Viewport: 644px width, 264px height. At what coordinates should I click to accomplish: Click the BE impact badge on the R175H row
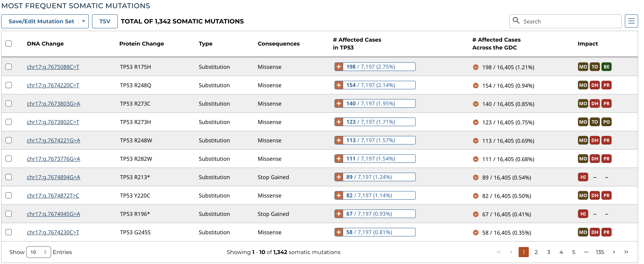(606, 67)
